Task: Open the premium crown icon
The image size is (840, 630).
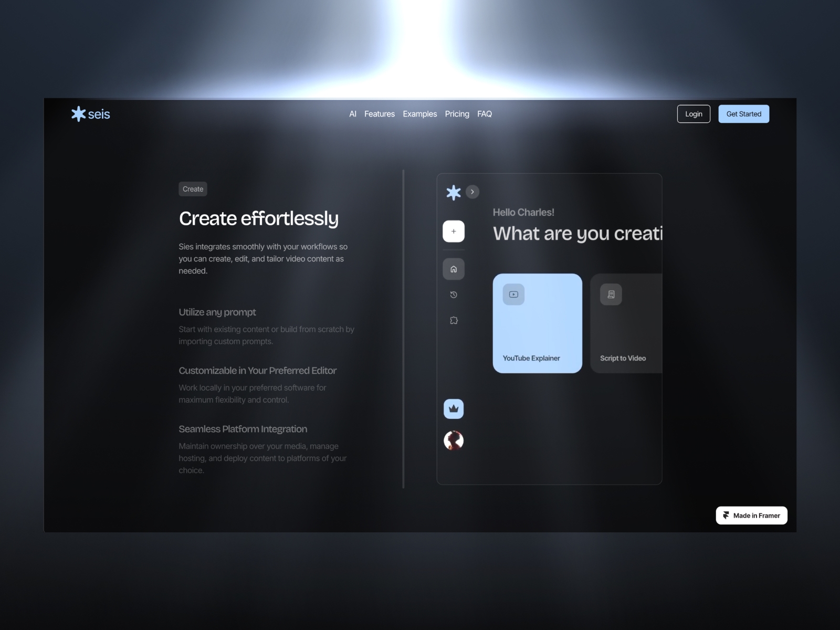Action: click(x=453, y=408)
